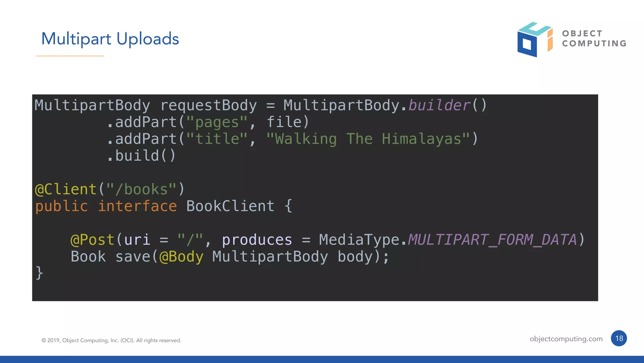Image resolution: width=644 pixels, height=363 pixels.
Task: Click the requestBody variable name
Action: pos(208,105)
